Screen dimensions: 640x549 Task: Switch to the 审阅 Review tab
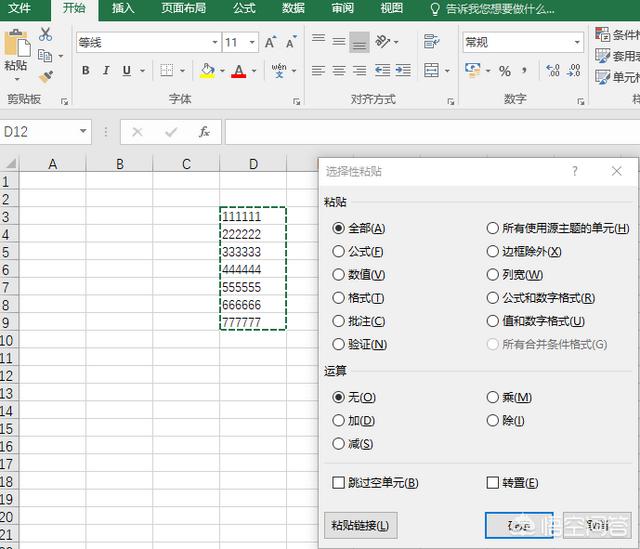342,9
